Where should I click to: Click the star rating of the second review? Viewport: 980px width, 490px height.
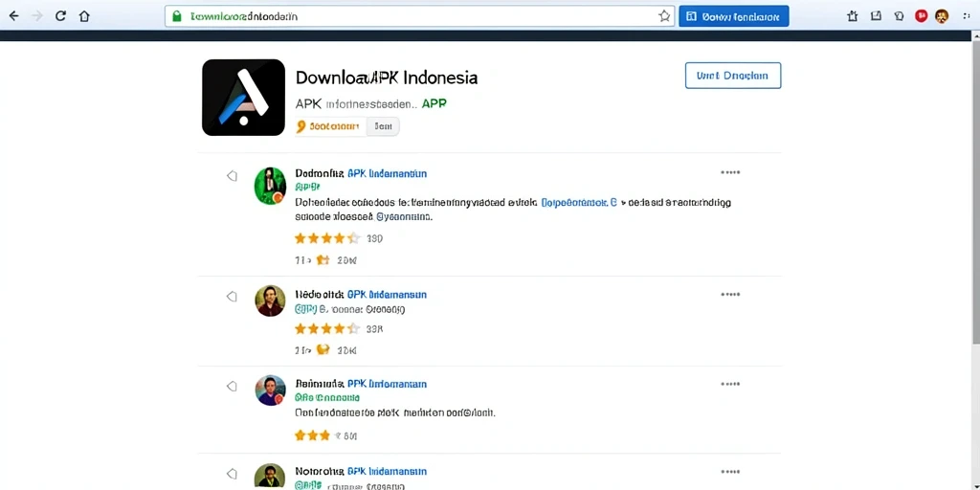click(327, 328)
